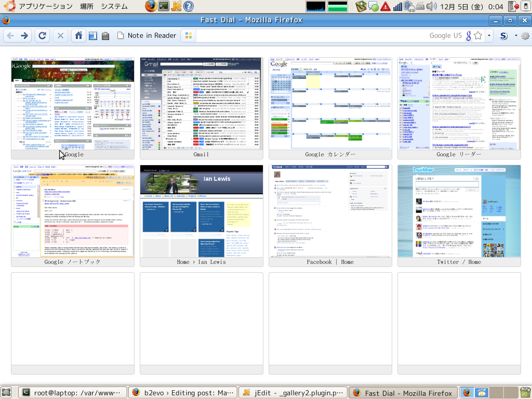Click the red warning triangle tray icon
532x399 pixels.
[385, 7]
